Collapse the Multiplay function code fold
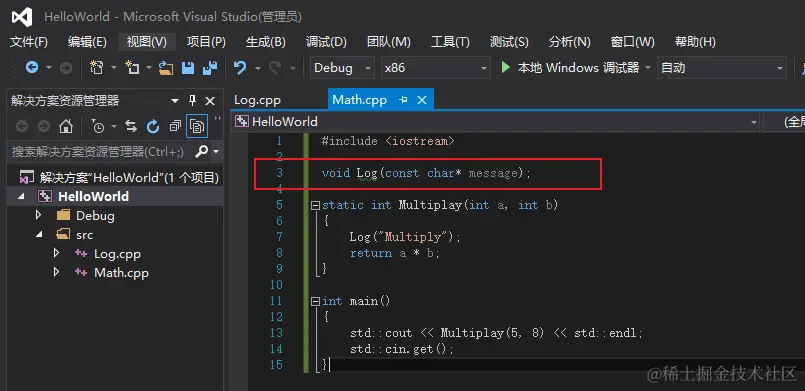The height and width of the screenshot is (391, 805). coord(315,205)
